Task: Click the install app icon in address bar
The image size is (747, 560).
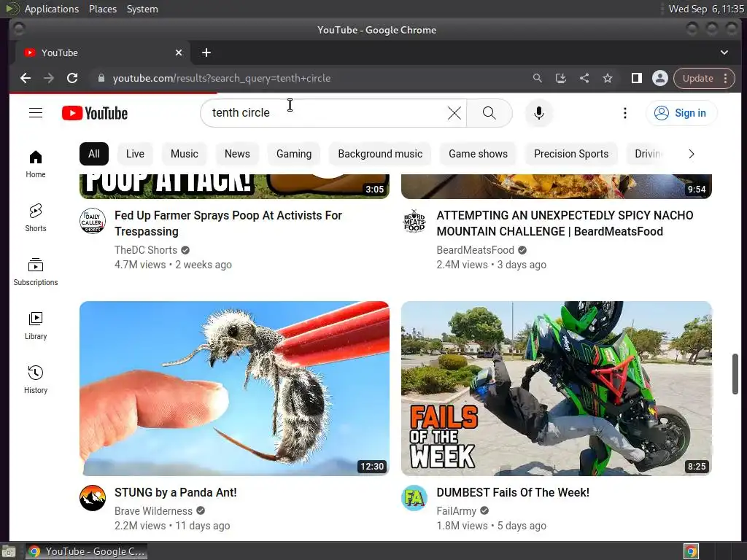Action: pyautogui.click(x=561, y=78)
